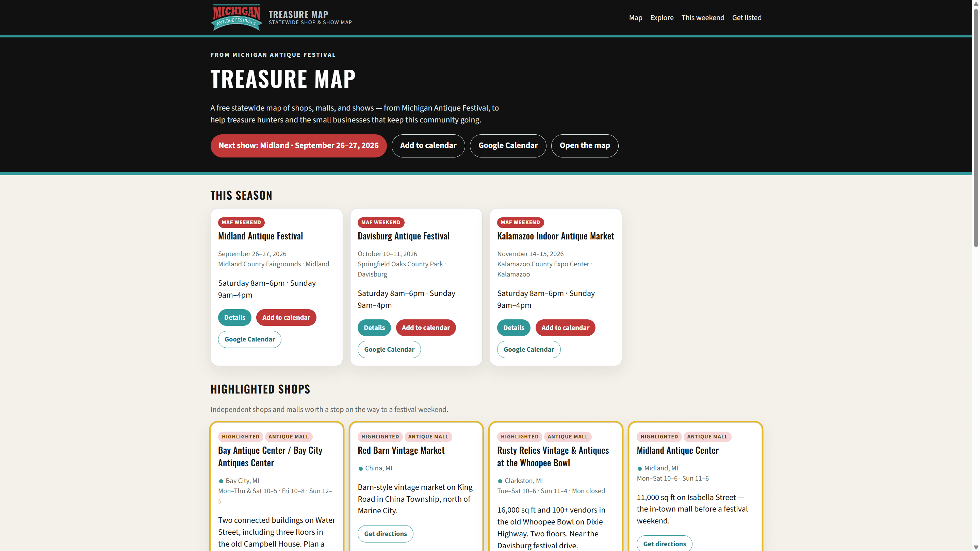The image size is (980, 551).
Task: Click Open the map button
Action: (584, 146)
